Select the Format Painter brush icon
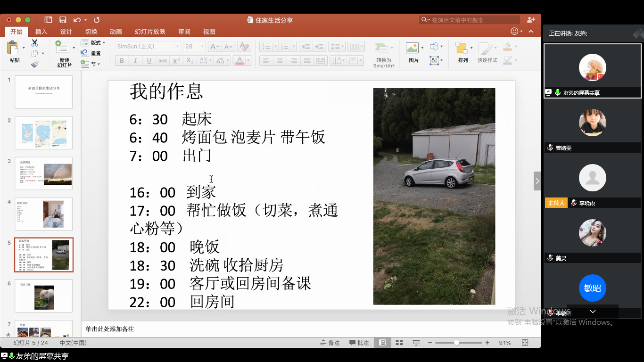 click(x=35, y=64)
